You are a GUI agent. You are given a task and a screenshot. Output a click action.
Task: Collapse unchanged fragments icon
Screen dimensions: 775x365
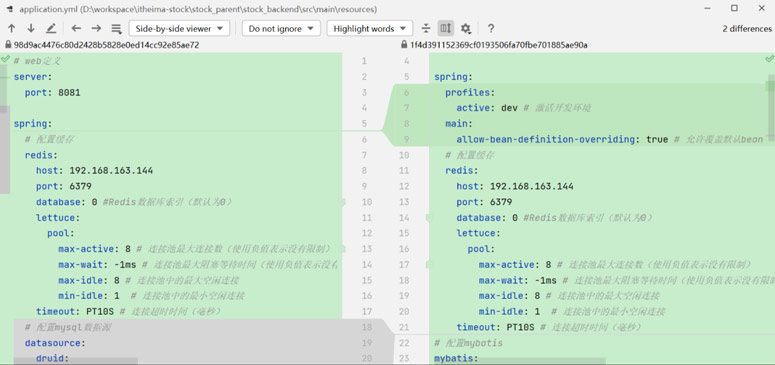426,28
